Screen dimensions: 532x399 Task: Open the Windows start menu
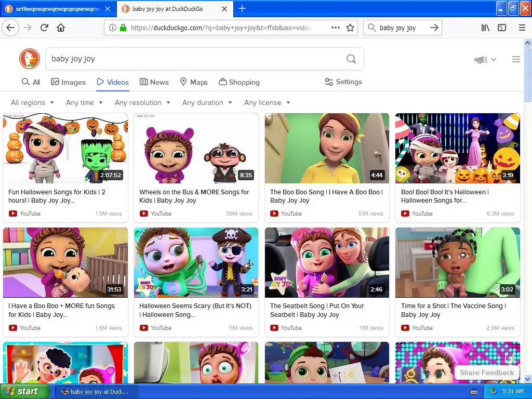24,392
